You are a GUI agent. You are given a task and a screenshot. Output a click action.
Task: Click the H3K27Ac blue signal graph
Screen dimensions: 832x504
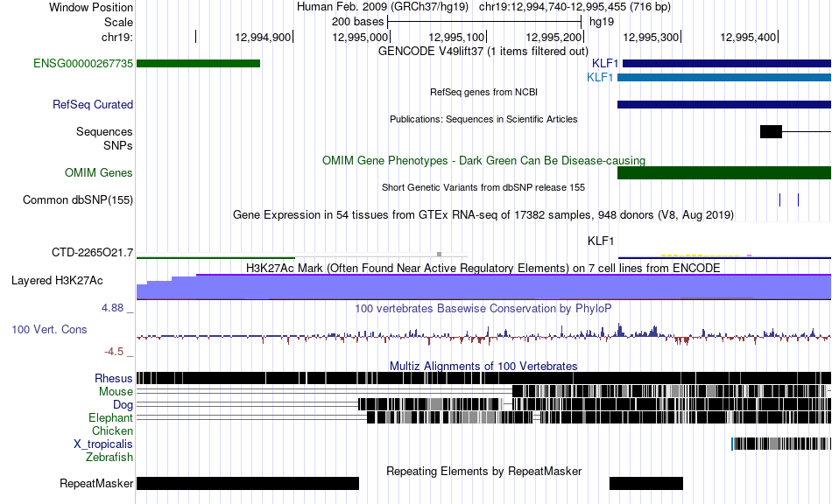click(484, 287)
